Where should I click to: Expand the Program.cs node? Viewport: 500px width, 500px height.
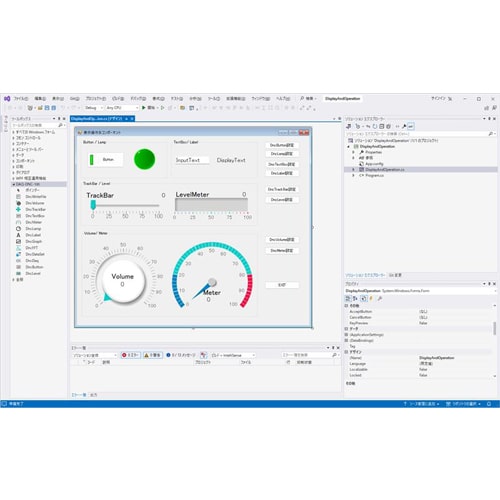(354, 175)
